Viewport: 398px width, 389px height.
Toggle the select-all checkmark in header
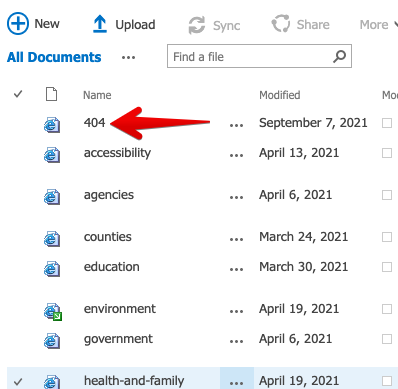(18, 94)
